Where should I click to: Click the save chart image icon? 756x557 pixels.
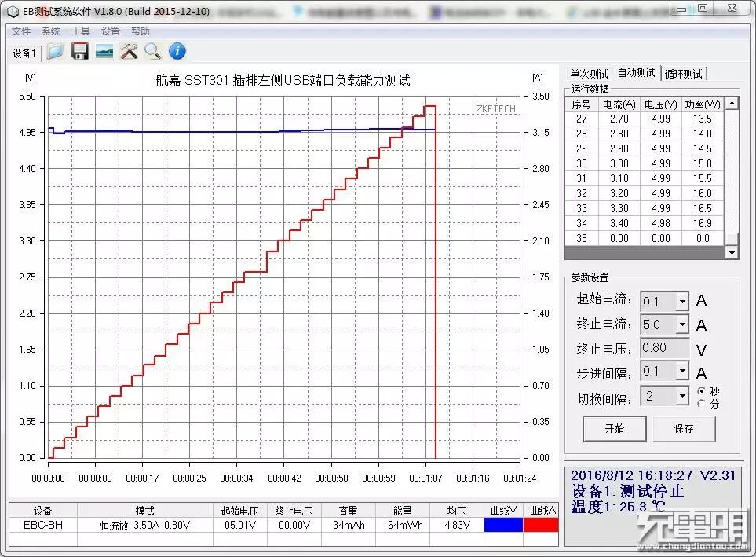pyautogui.click(x=104, y=51)
